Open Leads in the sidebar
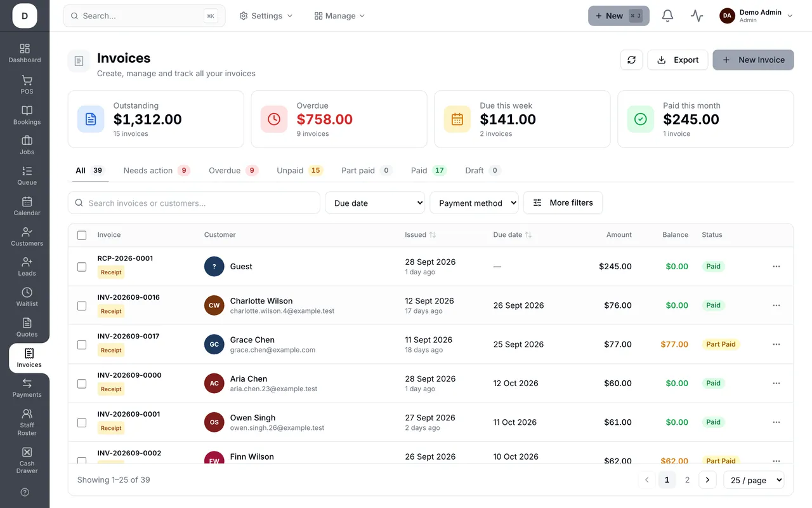The height and width of the screenshot is (508, 812). click(27, 267)
